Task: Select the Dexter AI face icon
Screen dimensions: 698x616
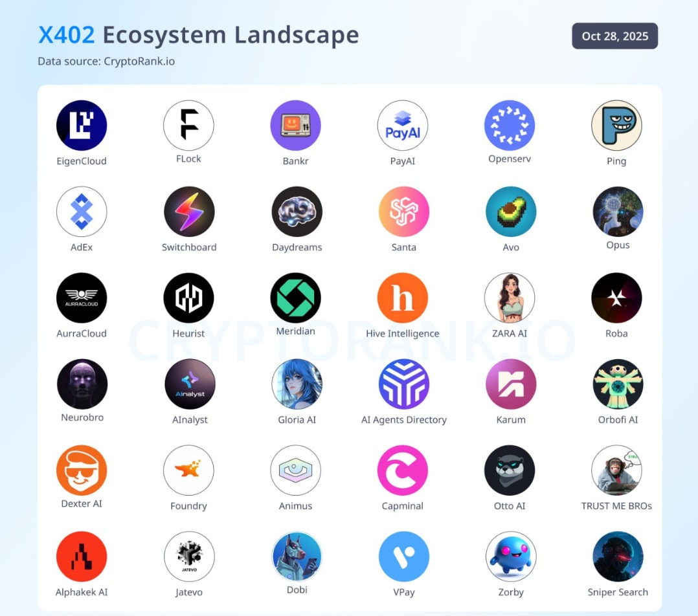Action: point(82,470)
